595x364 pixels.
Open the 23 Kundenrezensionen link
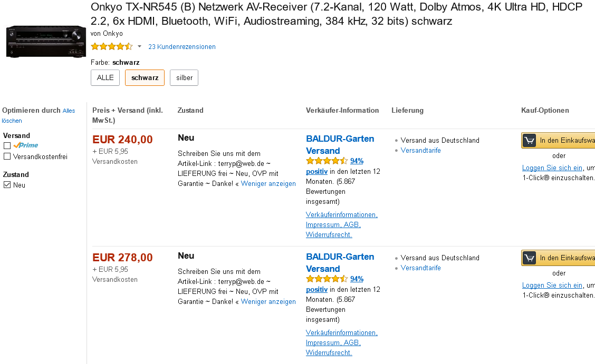tap(182, 46)
